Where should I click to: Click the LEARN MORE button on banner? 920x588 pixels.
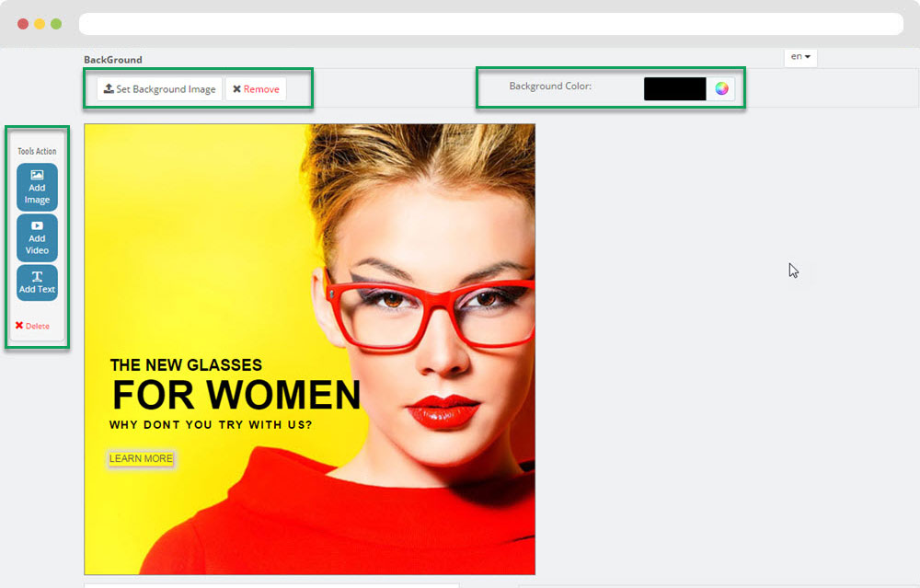tap(141, 458)
